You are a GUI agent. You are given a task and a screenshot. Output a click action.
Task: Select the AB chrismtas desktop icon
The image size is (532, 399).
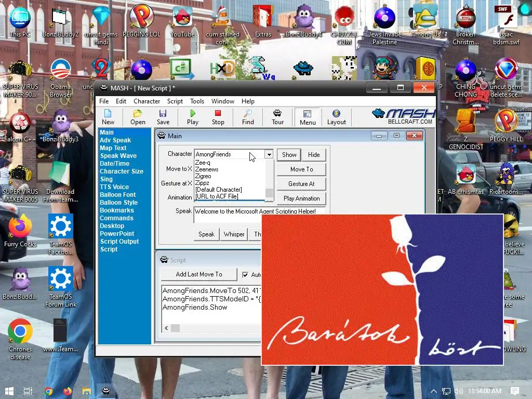pos(466,180)
